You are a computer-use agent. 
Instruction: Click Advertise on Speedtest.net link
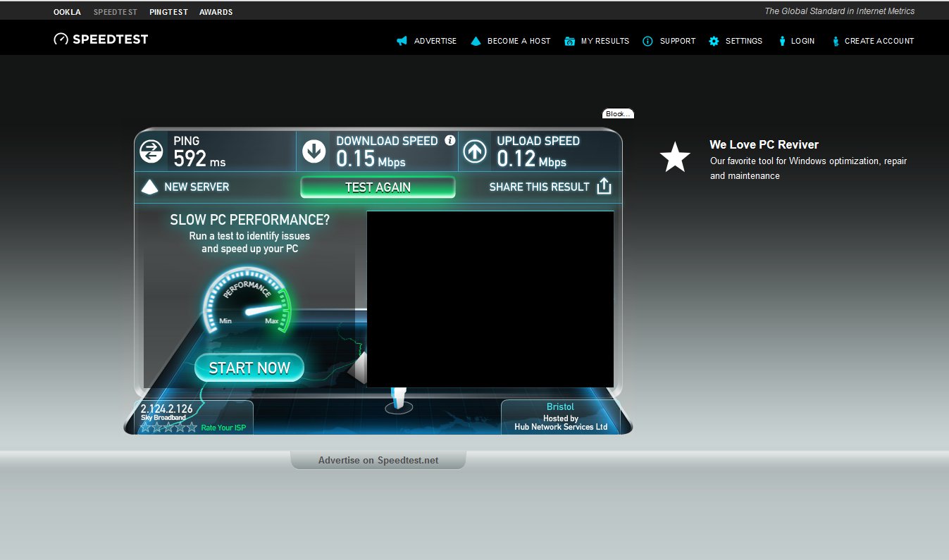pyautogui.click(x=378, y=460)
